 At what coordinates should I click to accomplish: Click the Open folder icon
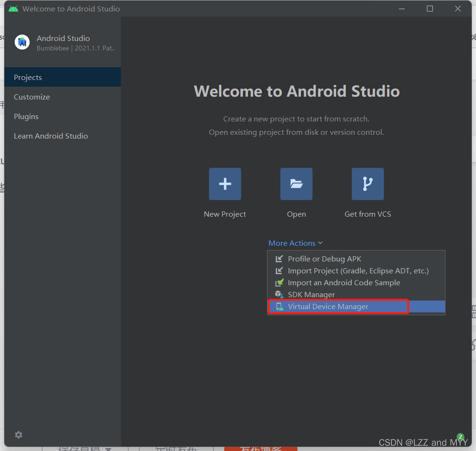(x=296, y=184)
